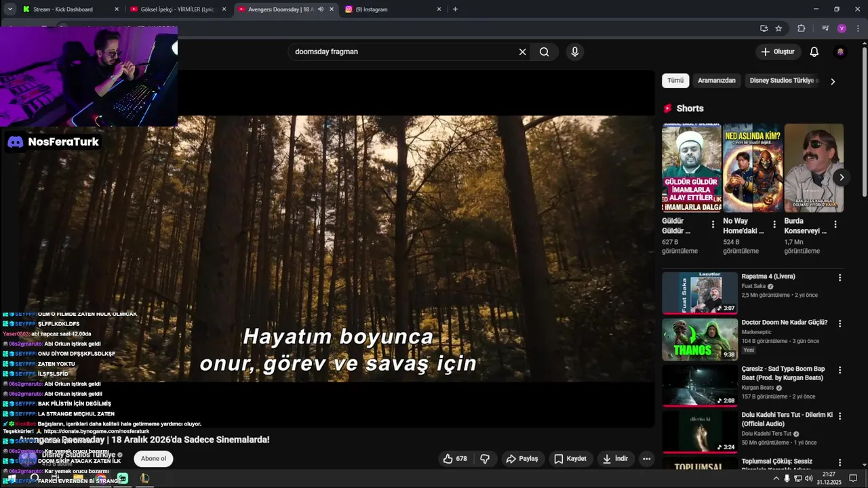Select the Aramanızdan filter chip

pos(717,81)
